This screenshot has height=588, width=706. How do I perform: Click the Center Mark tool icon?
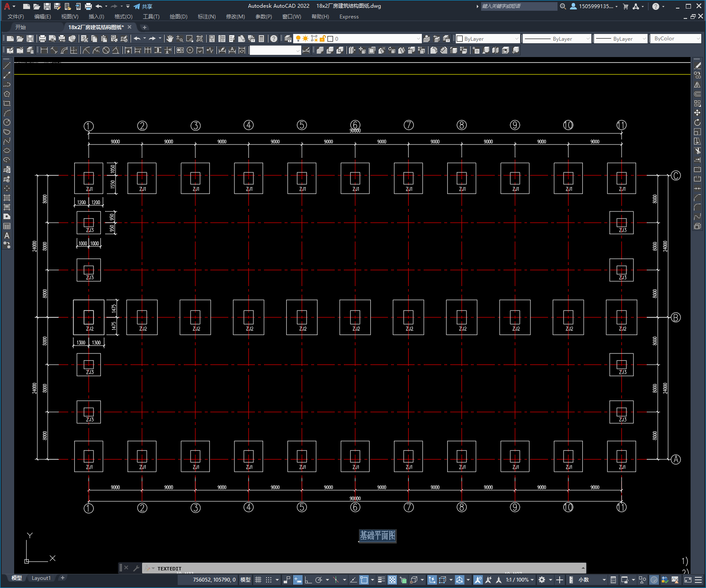(190, 50)
